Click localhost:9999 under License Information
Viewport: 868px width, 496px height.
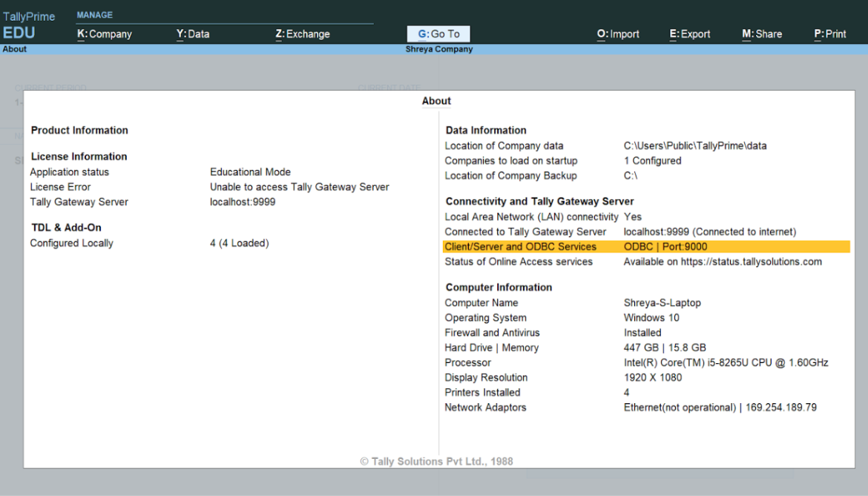[x=243, y=202]
